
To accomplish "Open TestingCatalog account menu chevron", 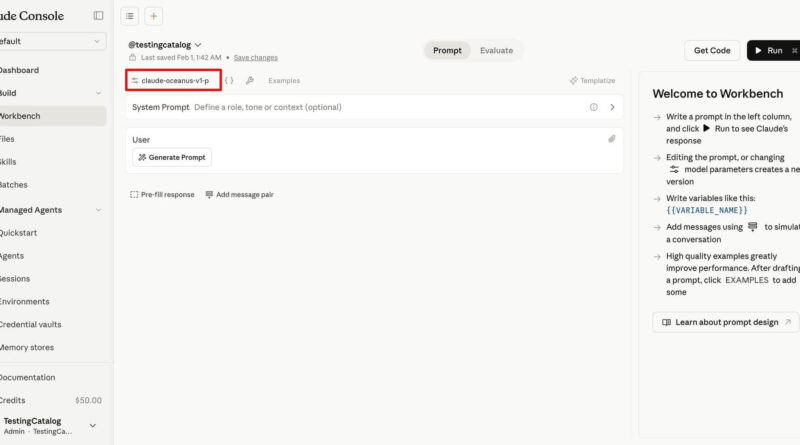I will click(93, 426).
